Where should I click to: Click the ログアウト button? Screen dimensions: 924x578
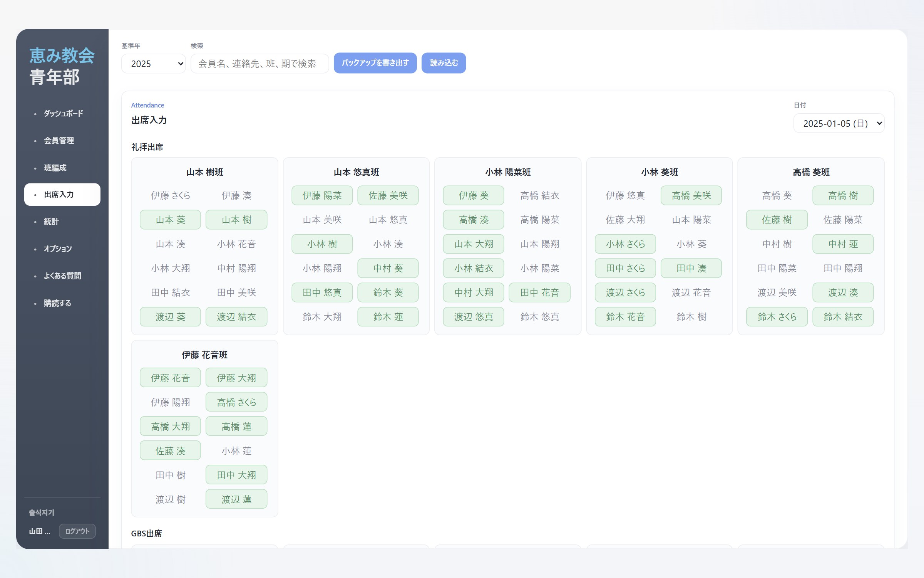77,531
